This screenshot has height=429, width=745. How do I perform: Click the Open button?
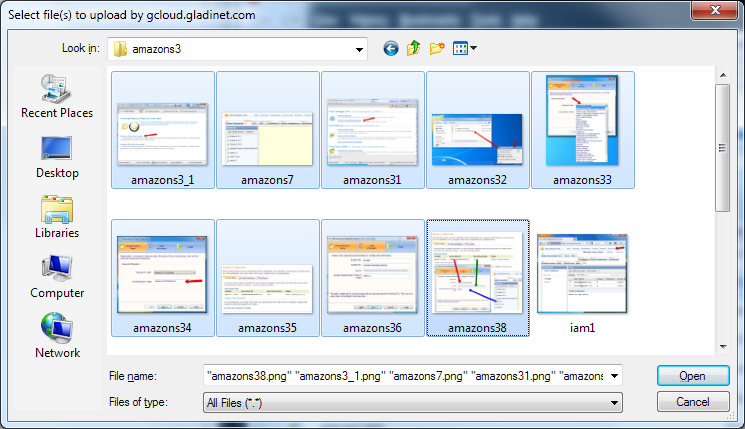pyautogui.click(x=693, y=376)
